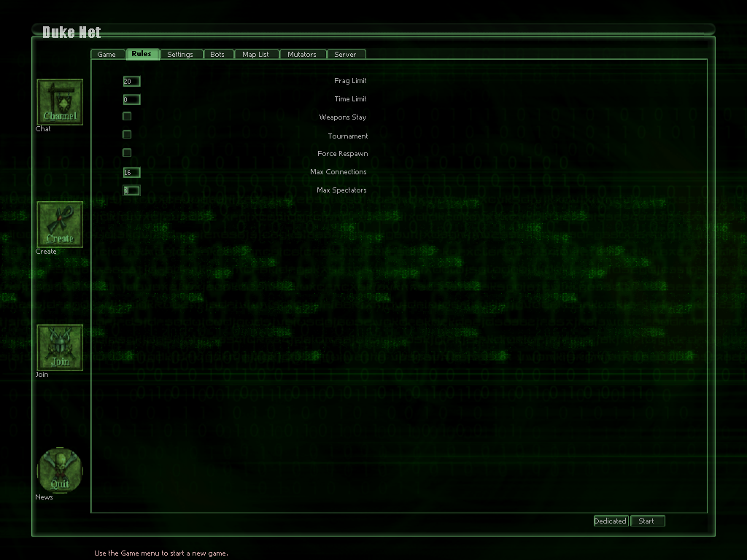Open the Mutators tab

click(x=303, y=54)
